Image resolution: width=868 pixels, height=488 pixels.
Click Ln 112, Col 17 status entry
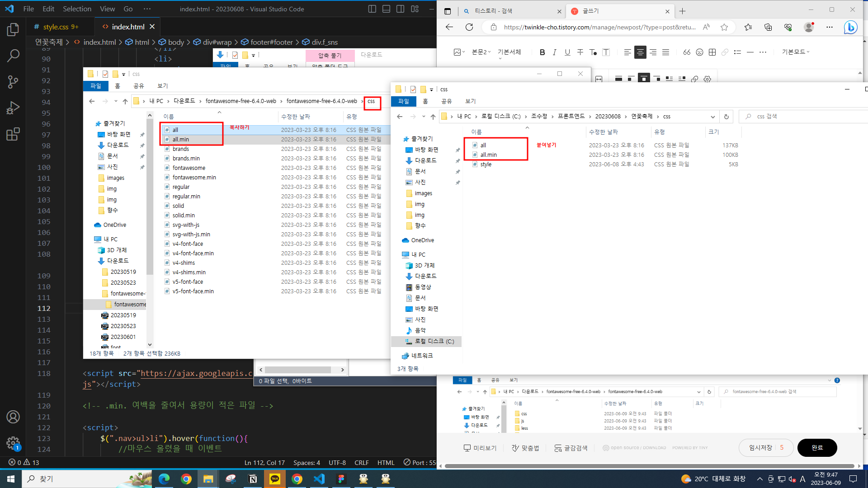(x=264, y=462)
